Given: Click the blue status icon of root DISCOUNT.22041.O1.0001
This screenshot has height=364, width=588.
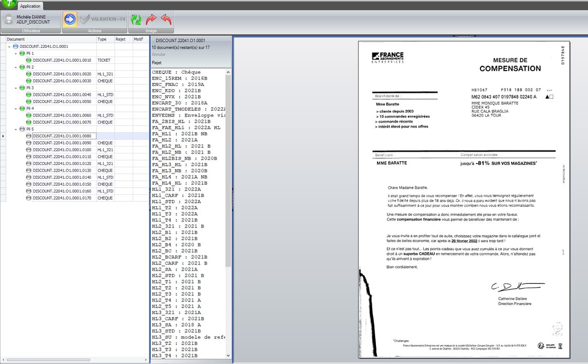Looking at the screenshot, I should pos(15,46).
